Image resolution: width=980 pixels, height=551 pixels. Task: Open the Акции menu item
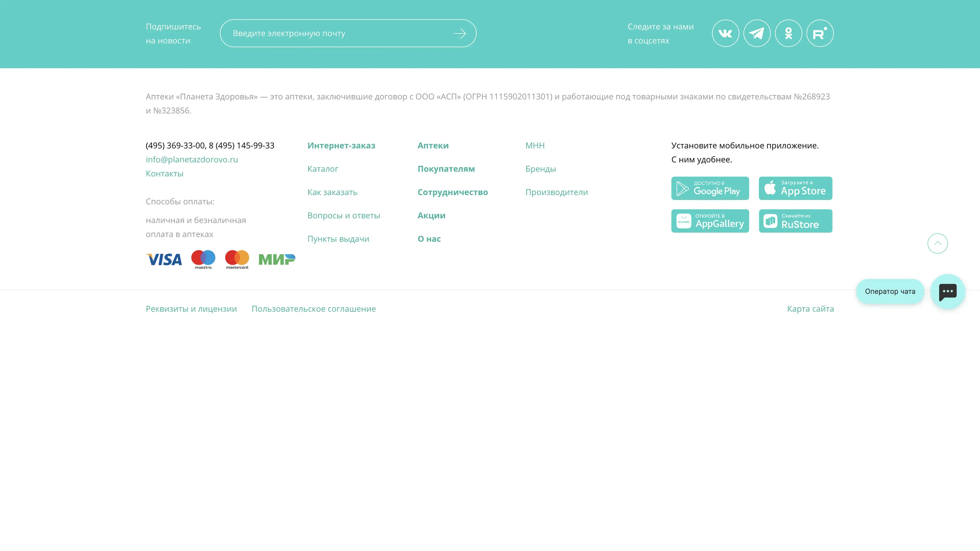tap(431, 216)
